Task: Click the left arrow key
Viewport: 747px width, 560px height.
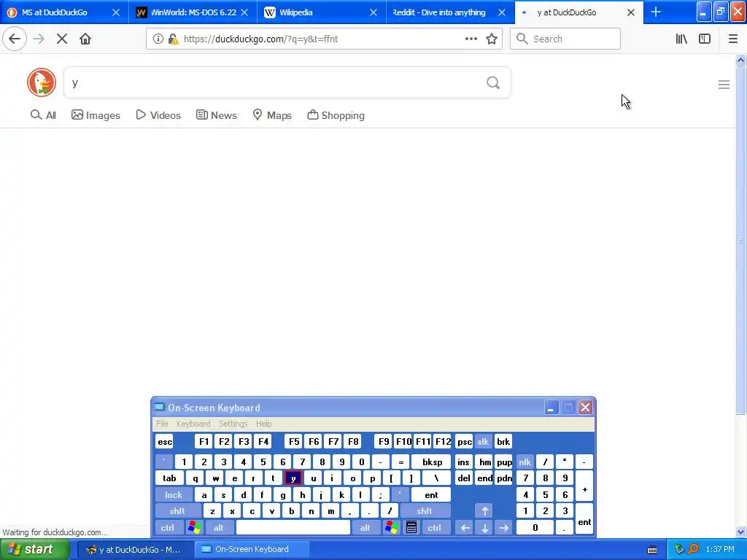Action: point(465,528)
